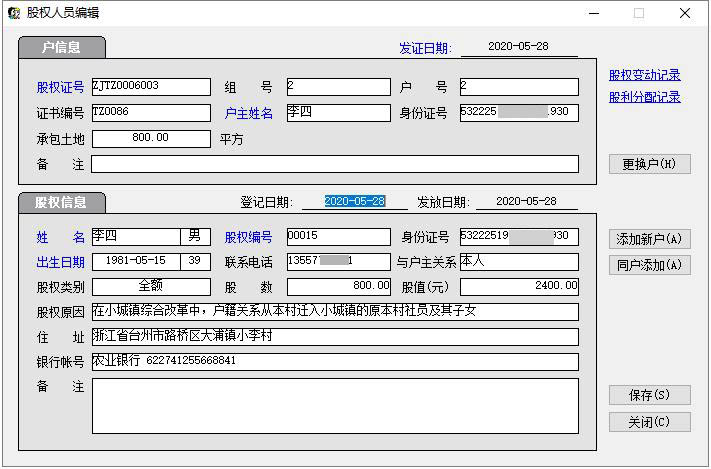Click the 户主姓名 field 李四
The height and width of the screenshot is (469, 711).
(x=338, y=113)
